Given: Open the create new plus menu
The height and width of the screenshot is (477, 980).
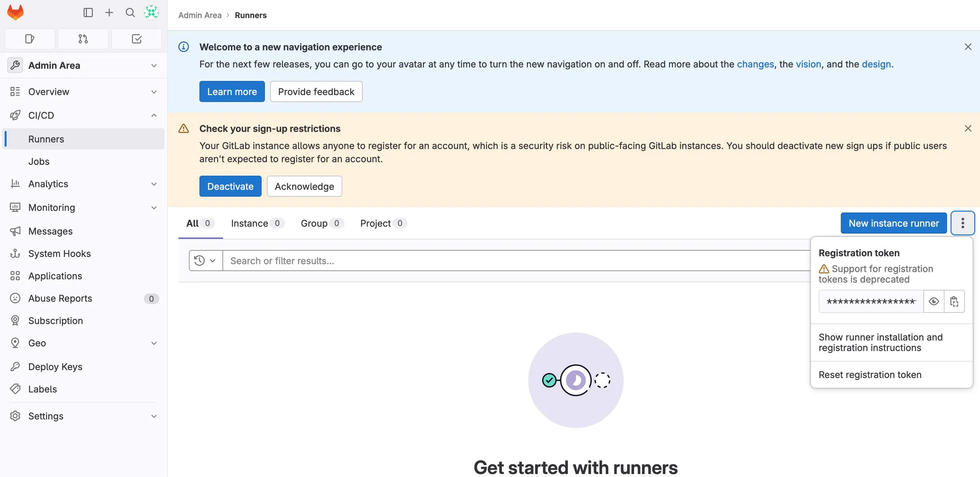Looking at the screenshot, I should pos(109,13).
